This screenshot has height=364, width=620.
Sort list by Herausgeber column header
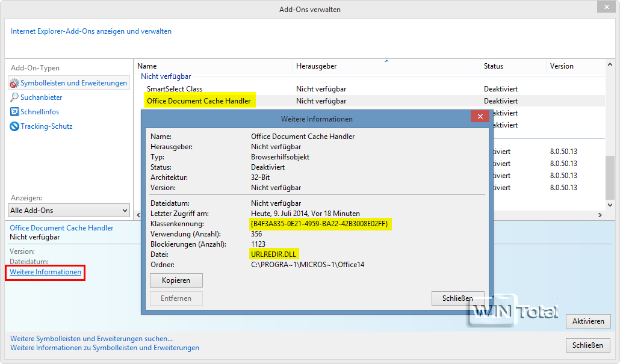coord(316,66)
